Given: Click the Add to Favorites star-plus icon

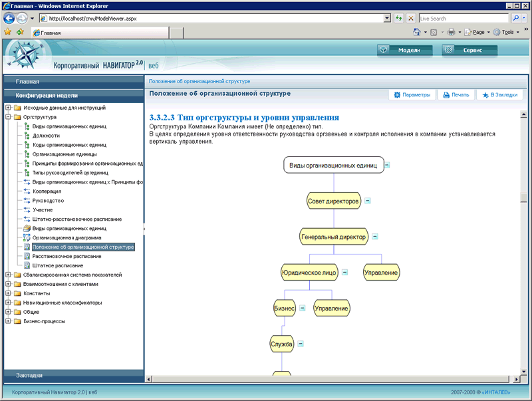Looking at the screenshot, I should (21, 32).
